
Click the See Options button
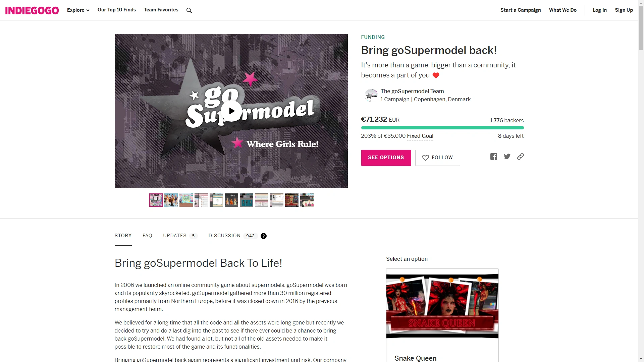coord(386,158)
